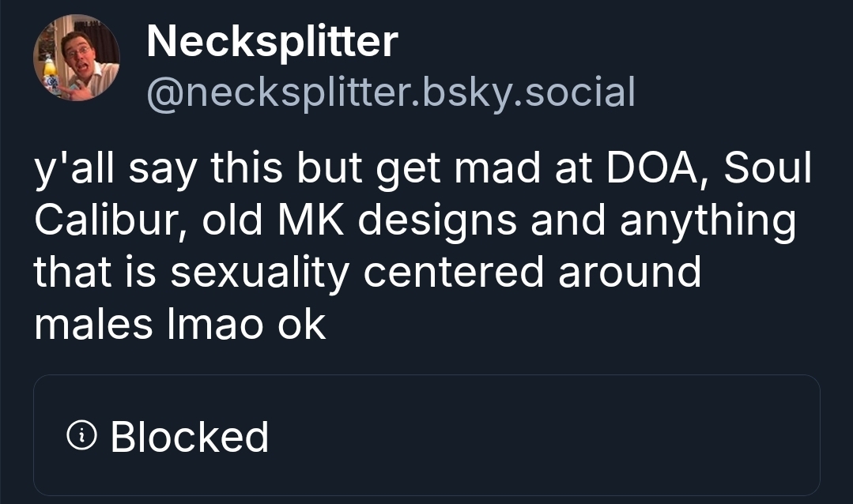Click the word "anything" in post
853x504 pixels.
[x=708, y=222]
